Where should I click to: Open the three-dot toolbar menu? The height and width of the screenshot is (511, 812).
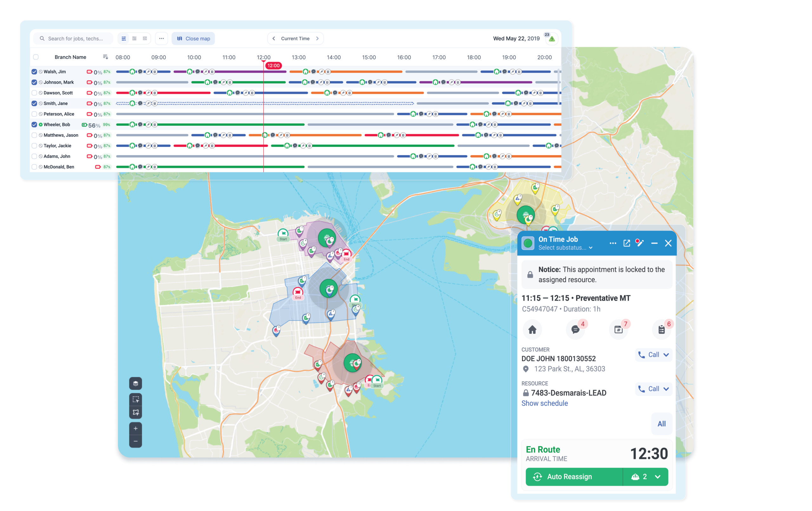coord(161,38)
